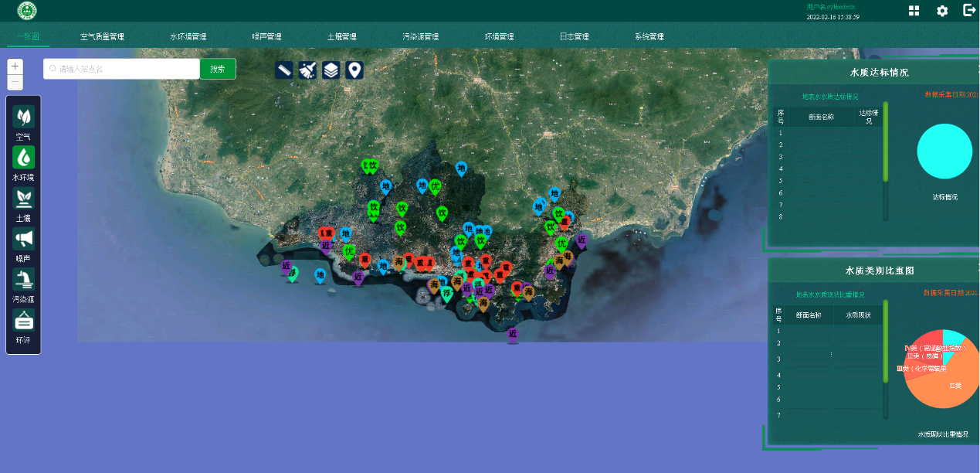This screenshot has width=980, height=473.
Task: Zoom in with the plus button
Action: click(x=15, y=66)
